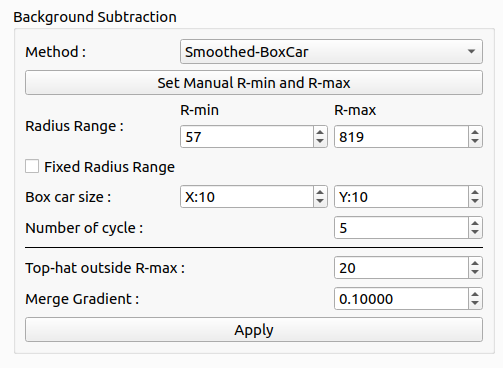Focus the Top-hat outside R-max field
Image resolution: width=503 pixels, height=368 pixels.
coord(401,268)
